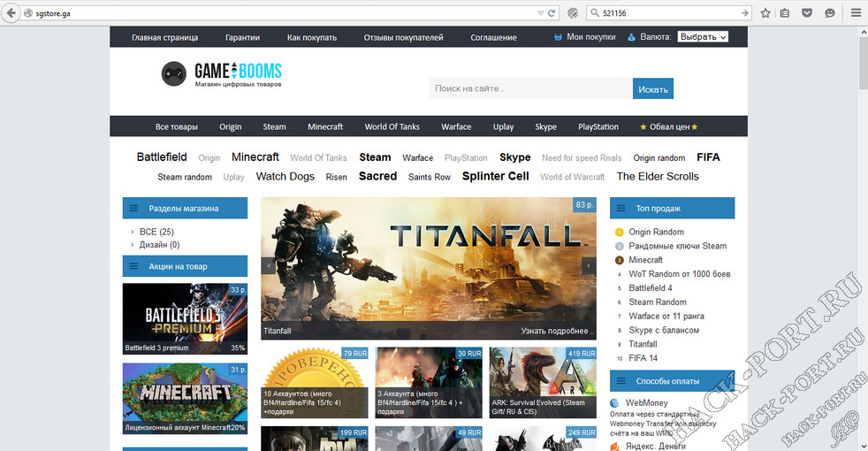The height and width of the screenshot is (451, 868).
Task: Reload the page with the refresh icon
Action: coord(552,12)
